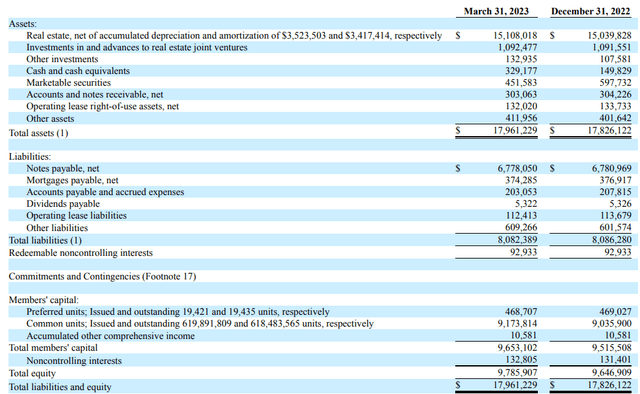Click Investments in and advances to joint ventures label
Image resolution: width=640 pixels, height=394 pixels.
click(137, 47)
